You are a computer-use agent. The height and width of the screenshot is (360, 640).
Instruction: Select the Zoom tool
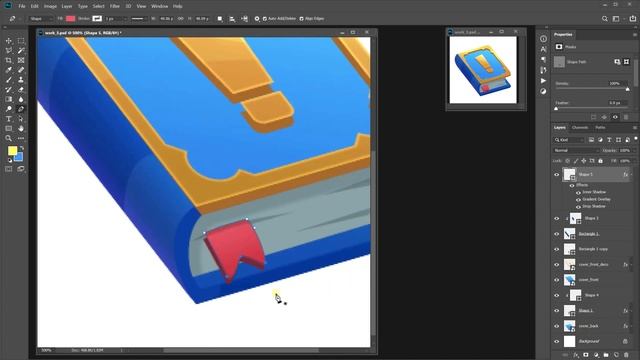pos(9,138)
